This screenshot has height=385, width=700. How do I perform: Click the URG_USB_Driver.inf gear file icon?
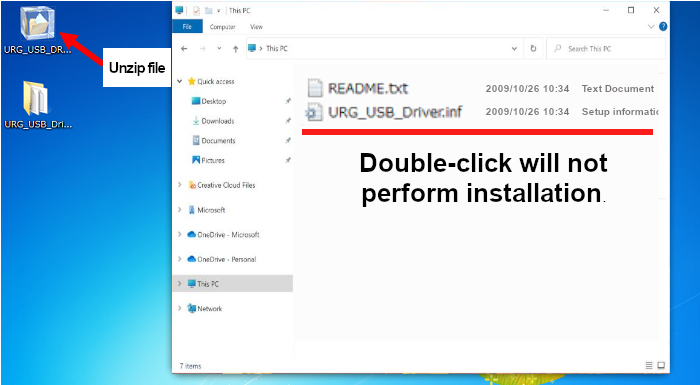(314, 112)
